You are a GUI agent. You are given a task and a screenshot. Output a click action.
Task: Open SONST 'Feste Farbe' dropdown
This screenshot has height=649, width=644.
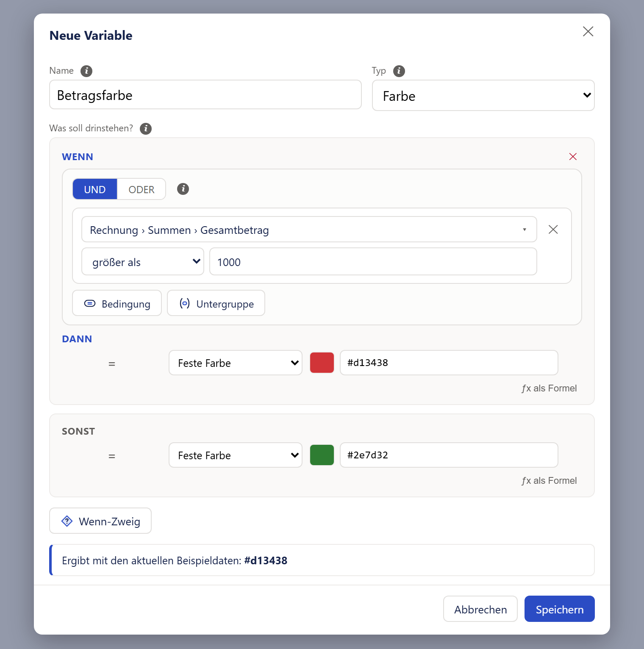point(236,455)
